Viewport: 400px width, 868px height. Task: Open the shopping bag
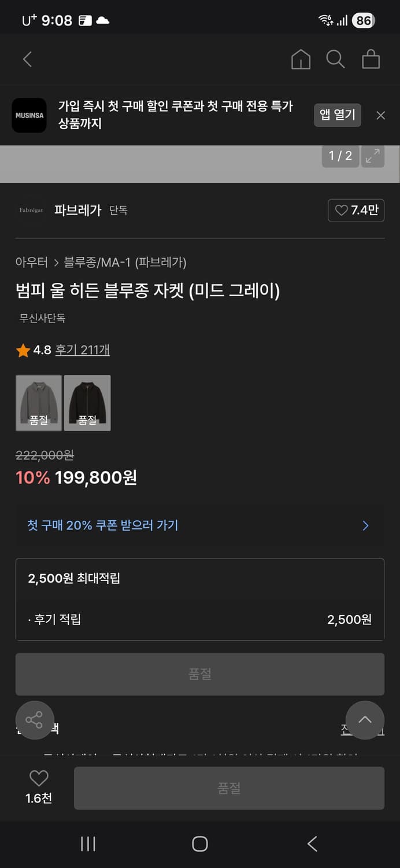[372, 59]
